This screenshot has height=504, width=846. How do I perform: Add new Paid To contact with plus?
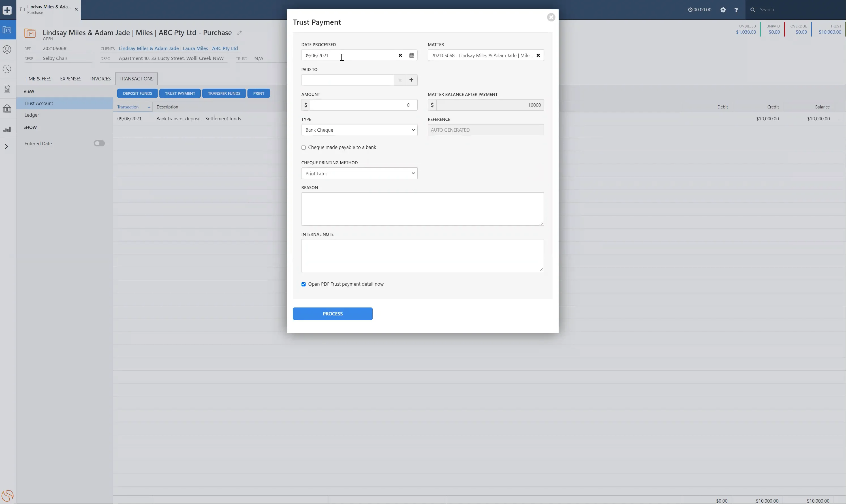click(411, 80)
